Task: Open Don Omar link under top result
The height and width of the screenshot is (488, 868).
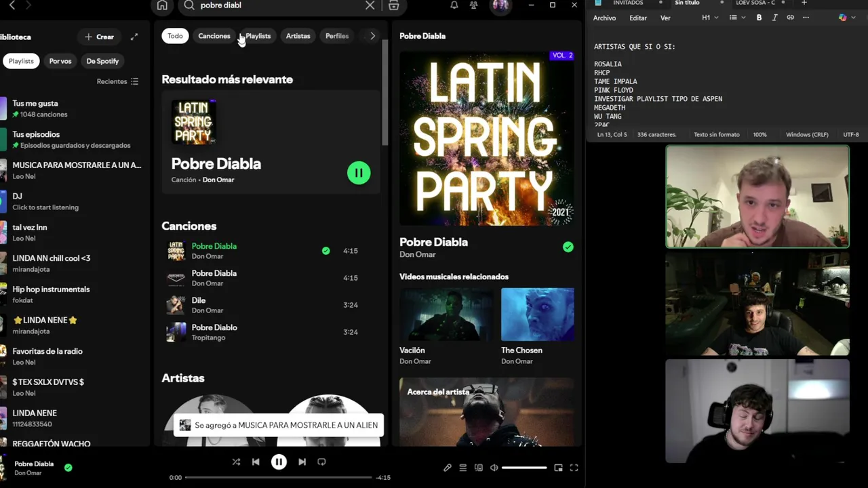Action: [218, 180]
